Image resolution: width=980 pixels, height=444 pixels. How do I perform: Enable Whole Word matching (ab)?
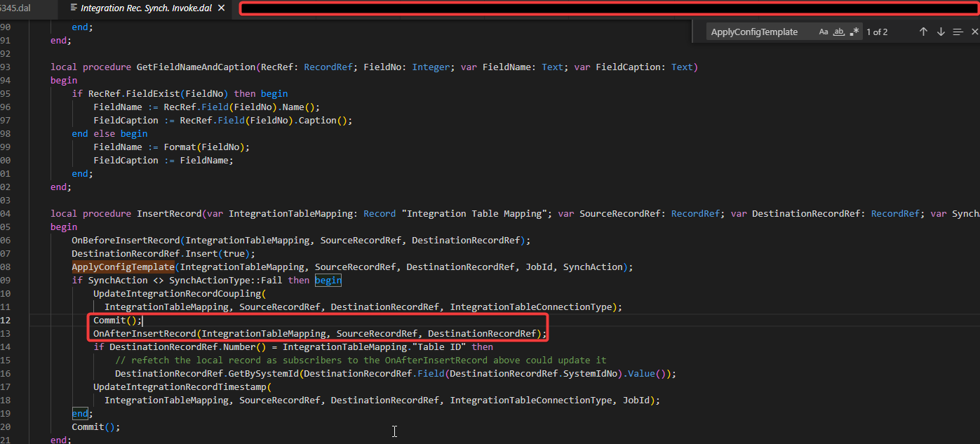point(839,32)
